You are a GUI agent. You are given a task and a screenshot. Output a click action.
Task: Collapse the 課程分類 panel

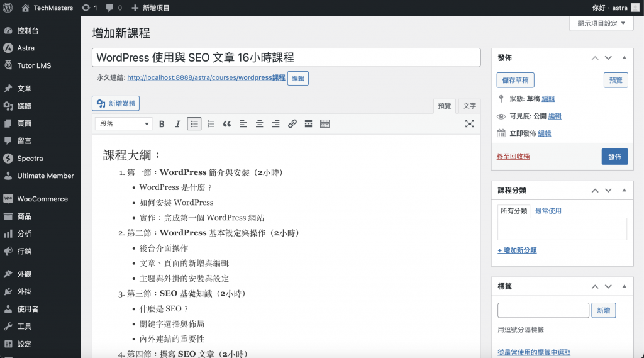pos(625,190)
